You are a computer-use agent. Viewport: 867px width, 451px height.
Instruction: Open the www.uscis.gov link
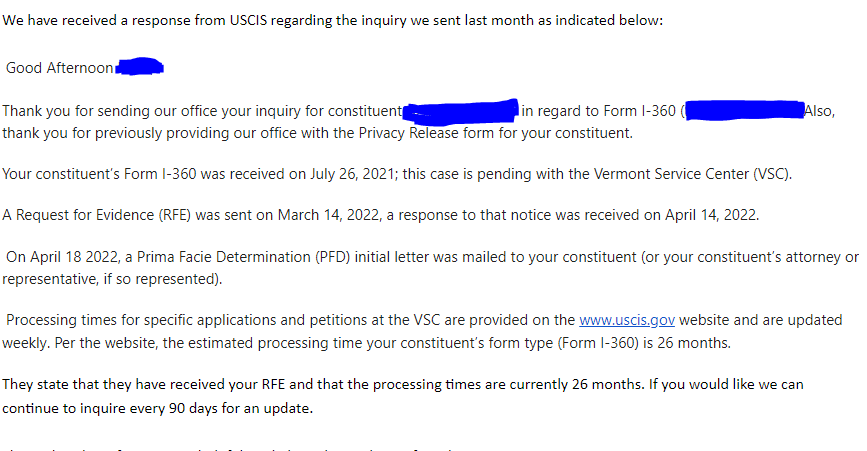tap(626, 321)
